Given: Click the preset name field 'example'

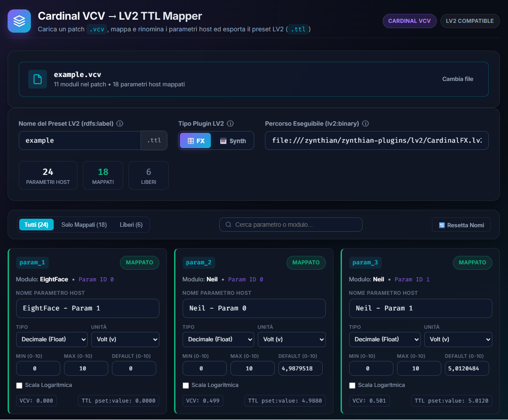Looking at the screenshot, I should 80,140.
